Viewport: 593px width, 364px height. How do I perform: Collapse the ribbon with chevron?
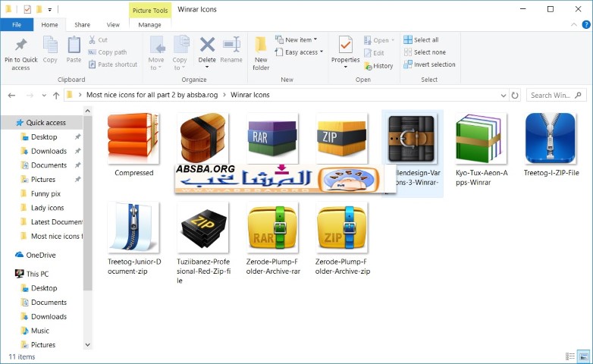(574, 24)
